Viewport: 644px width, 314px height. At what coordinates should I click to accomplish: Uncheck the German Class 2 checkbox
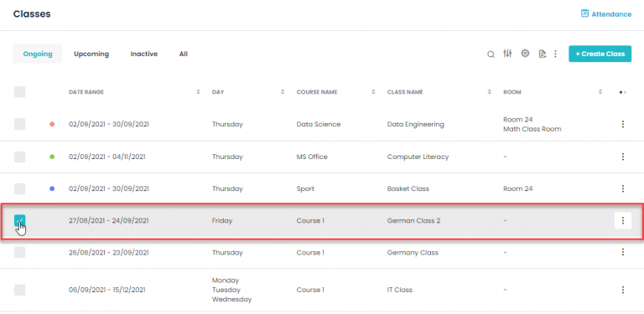(x=20, y=220)
